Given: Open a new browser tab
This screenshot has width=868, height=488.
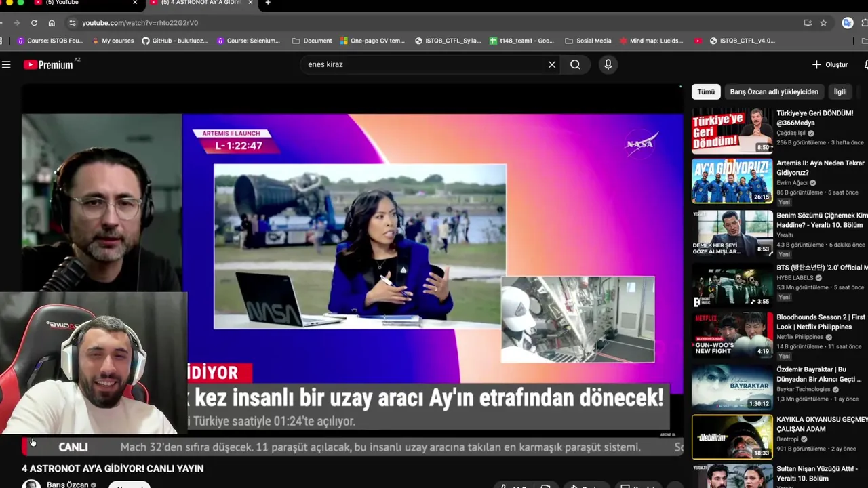Looking at the screenshot, I should click(x=268, y=3).
